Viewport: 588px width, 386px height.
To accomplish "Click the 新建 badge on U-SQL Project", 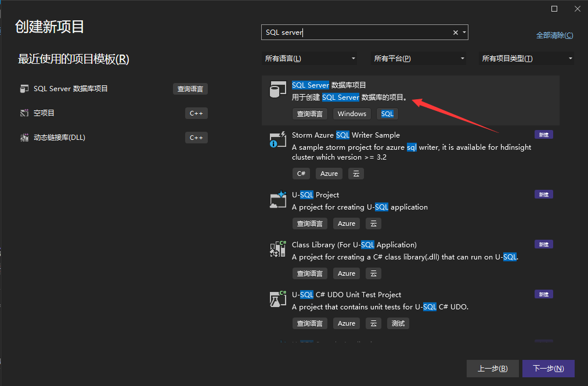I will coord(544,194).
